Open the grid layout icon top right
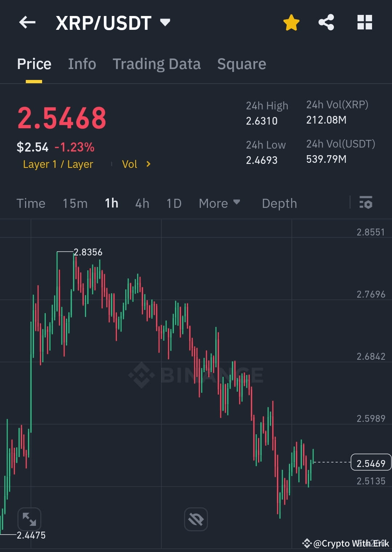Image resolution: width=392 pixels, height=552 pixels. 364,22
